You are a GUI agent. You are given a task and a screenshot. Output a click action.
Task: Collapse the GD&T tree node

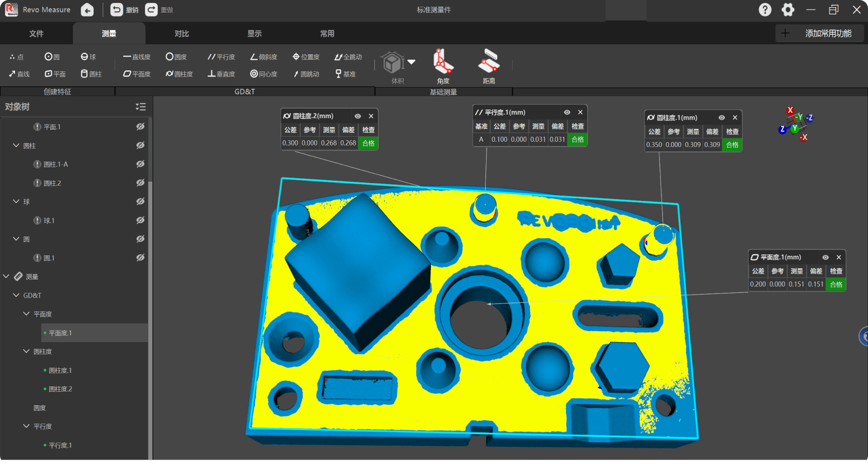coord(16,295)
